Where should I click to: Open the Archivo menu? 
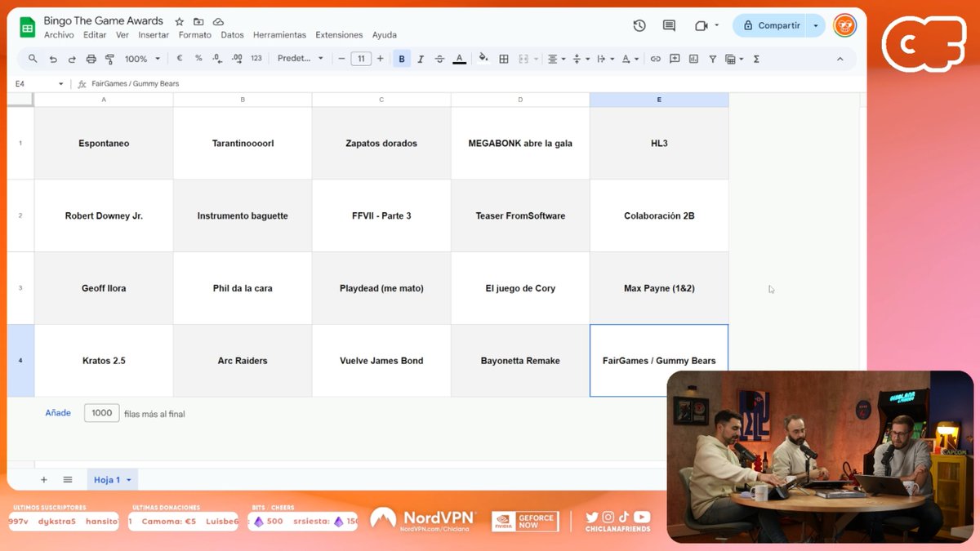(x=59, y=35)
